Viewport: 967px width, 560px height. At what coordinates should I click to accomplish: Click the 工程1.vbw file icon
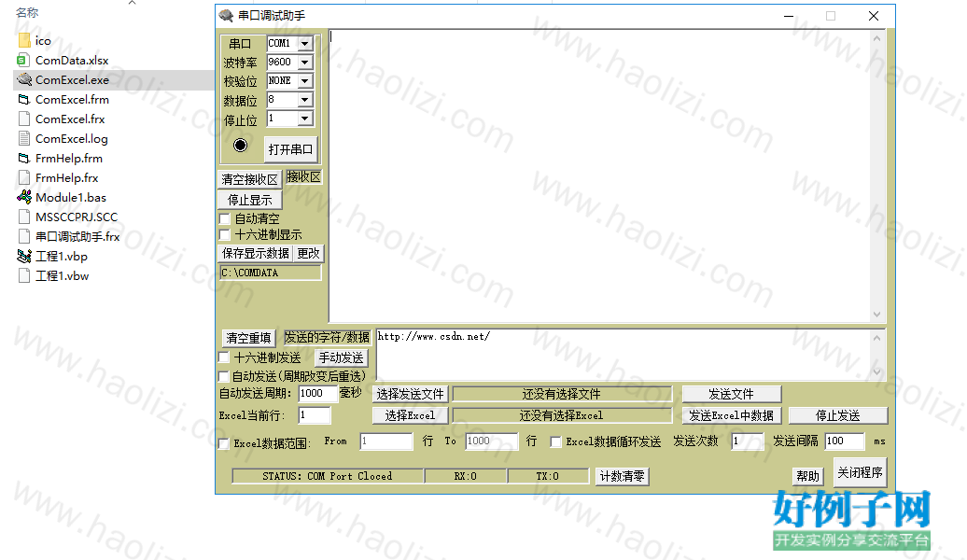click(24, 275)
